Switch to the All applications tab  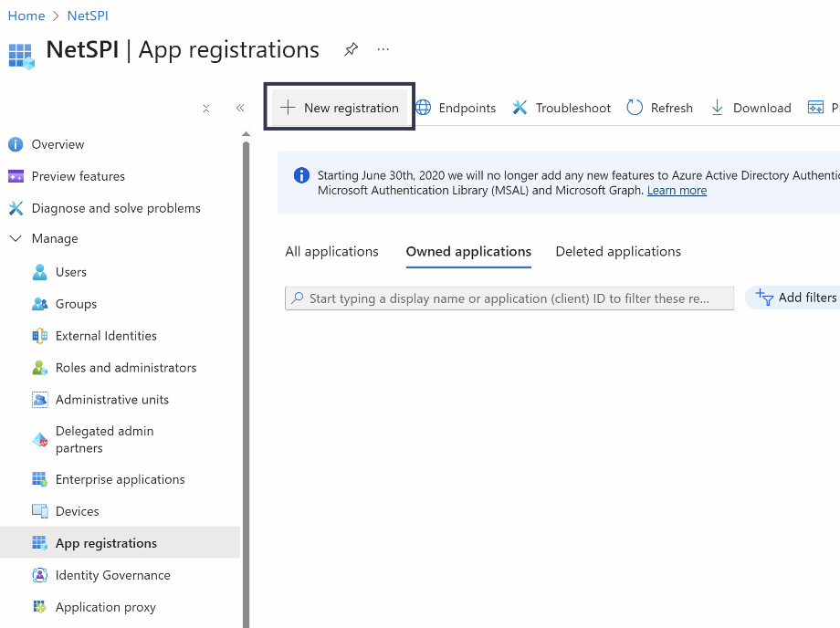331,252
